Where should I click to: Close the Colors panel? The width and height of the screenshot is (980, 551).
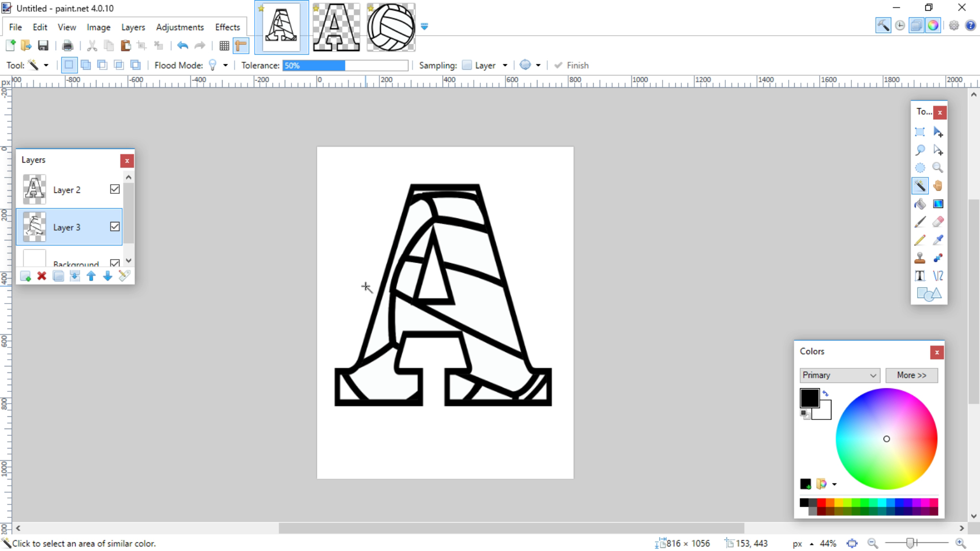click(937, 352)
